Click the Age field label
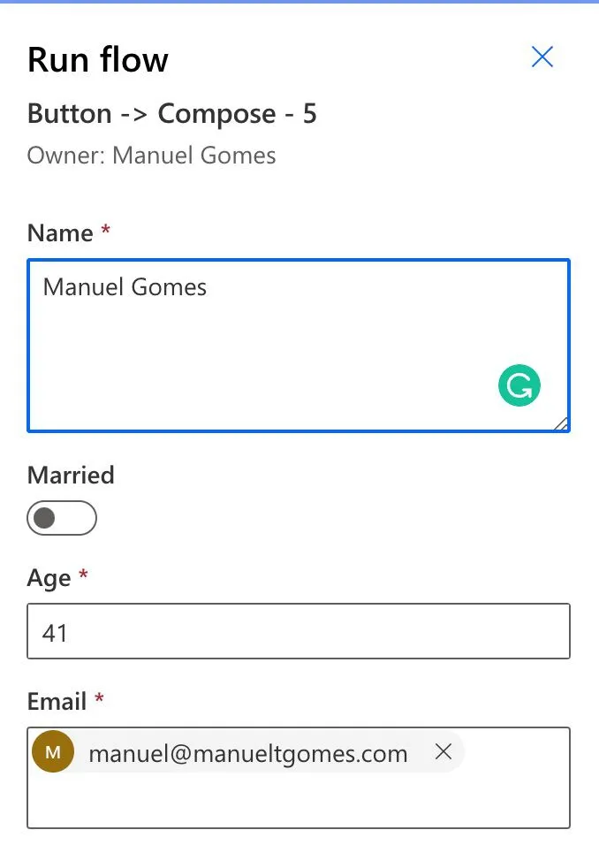 pyautogui.click(x=49, y=579)
